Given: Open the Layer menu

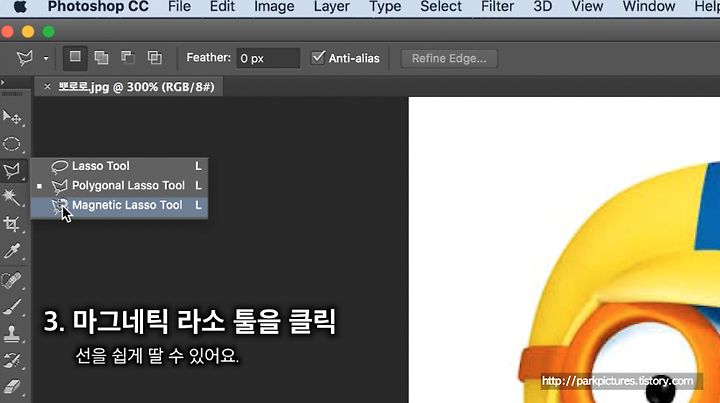Looking at the screenshot, I should (x=332, y=7).
